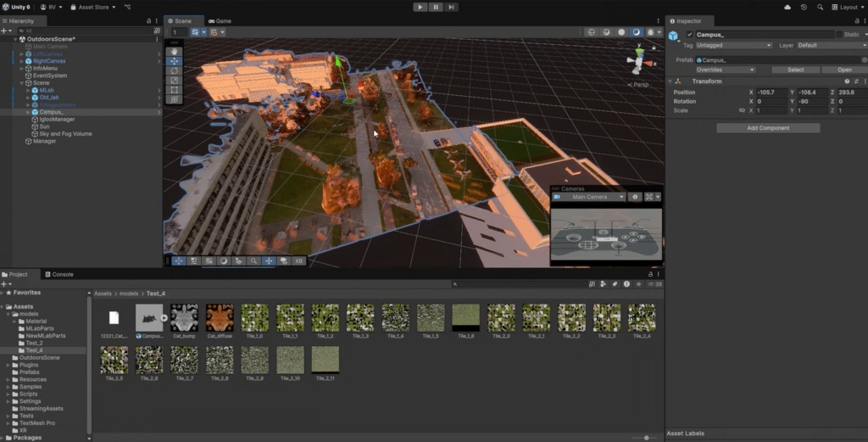This screenshot has width=868, height=442.
Task: Open the Tag dropdown showing Untagged
Action: pos(734,45)
